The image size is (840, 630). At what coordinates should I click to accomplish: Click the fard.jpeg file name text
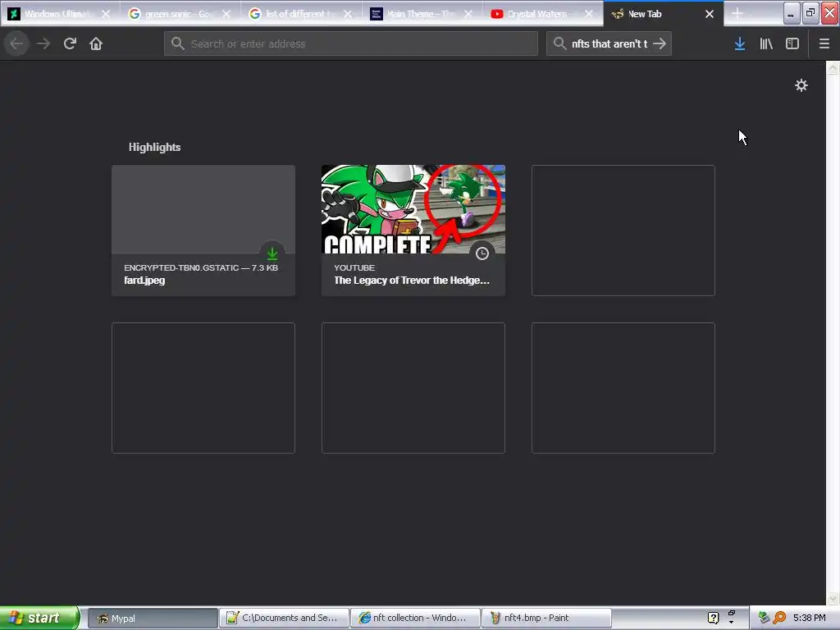click(x=144, y=281)
